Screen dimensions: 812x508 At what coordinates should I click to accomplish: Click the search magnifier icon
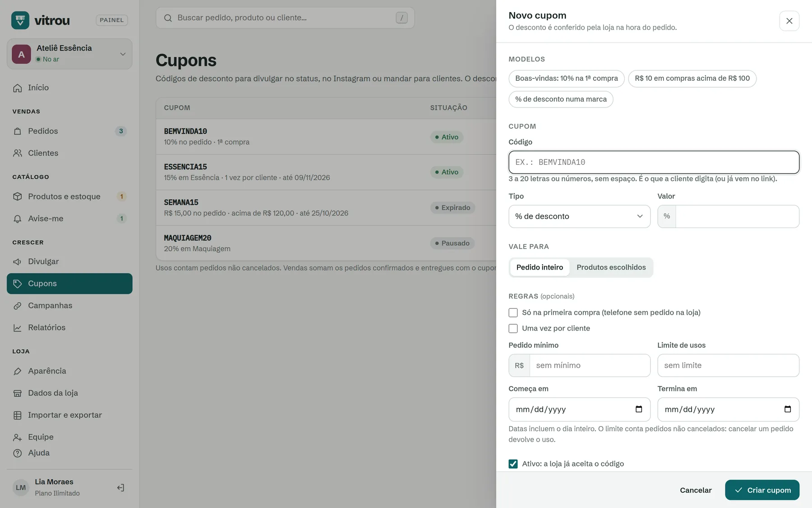[168, 18]
